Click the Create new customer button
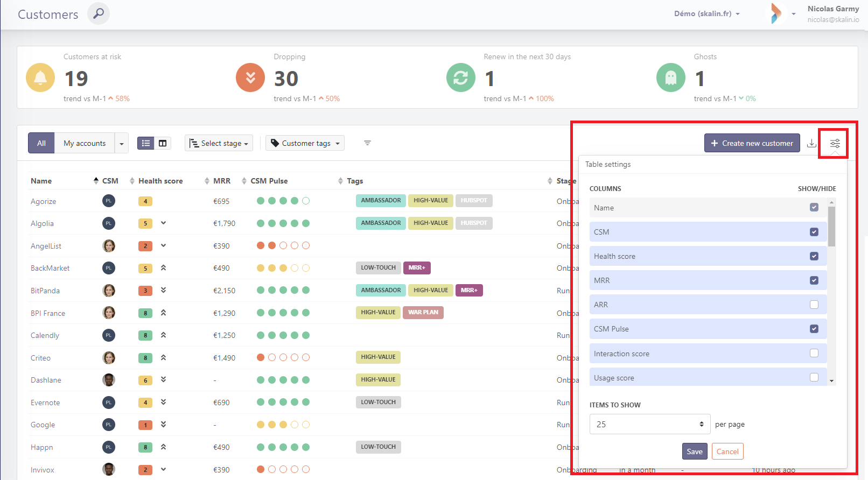Image resolution: width=868 pixels, height=480 pixels. (752, 143)
